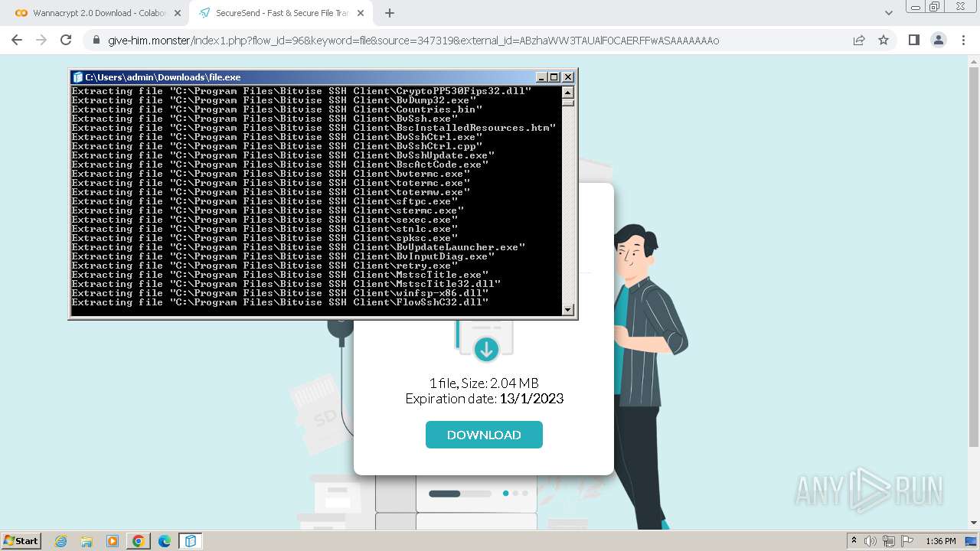Open Chrome three-dot menu
This screenshot has width=980, height=551.
point(962,40)
